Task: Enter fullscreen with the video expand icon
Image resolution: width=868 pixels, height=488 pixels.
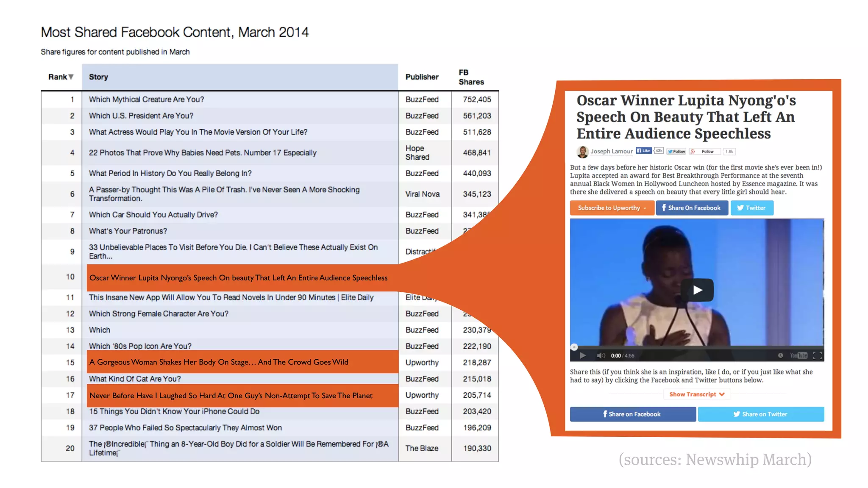Action: [x=818, y=355]
